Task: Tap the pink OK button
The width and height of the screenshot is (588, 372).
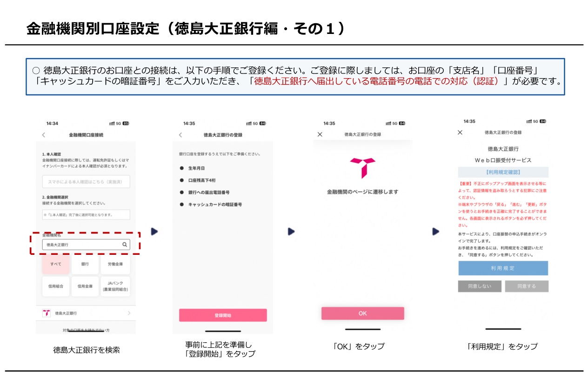Action: tap(362, 313)
